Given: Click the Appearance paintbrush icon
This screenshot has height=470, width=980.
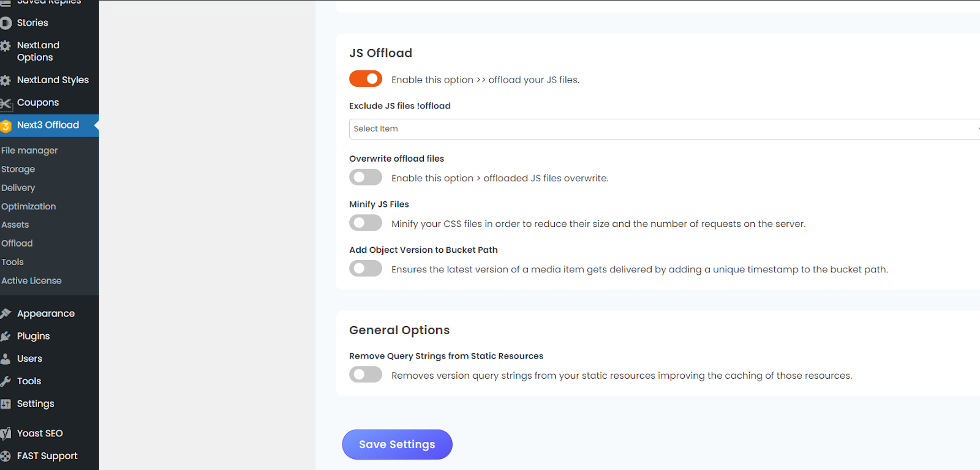Looking at the screenshot, I should coord(6,314).
